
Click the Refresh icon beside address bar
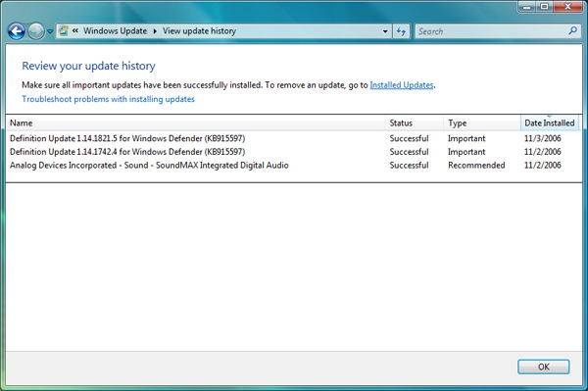click(x=401, y=31)
